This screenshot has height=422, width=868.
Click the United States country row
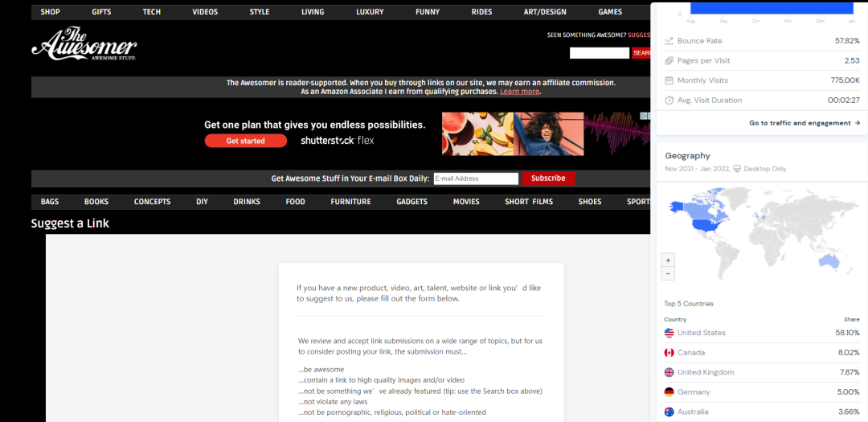coord(762,333)
